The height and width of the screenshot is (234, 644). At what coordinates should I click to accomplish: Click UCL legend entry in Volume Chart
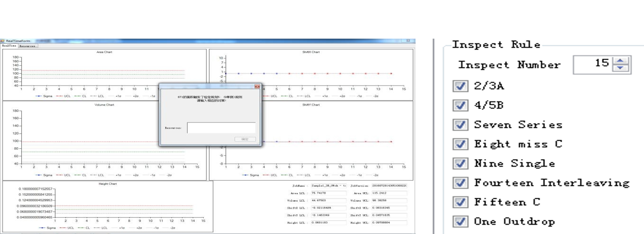(63, 175)
